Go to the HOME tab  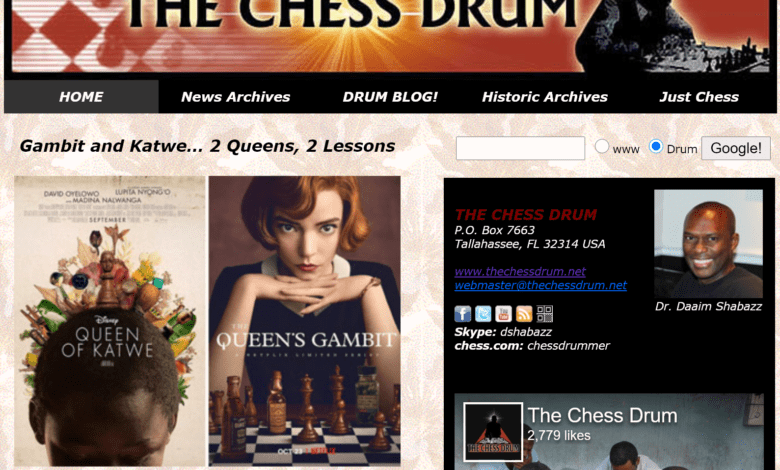[82, 96]
